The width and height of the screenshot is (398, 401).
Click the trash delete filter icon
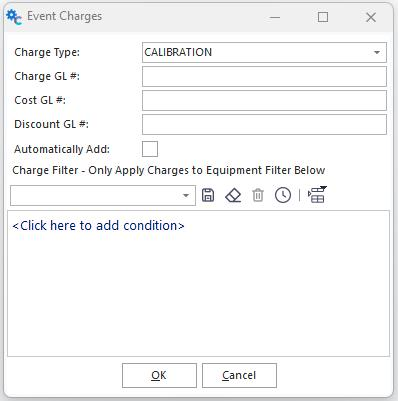[x=258, y=195]
